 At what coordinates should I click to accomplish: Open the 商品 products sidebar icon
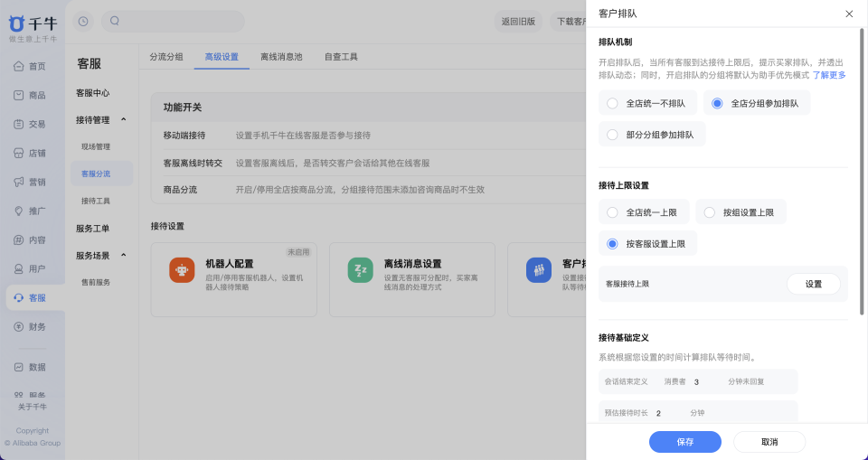tap(18, 95)
